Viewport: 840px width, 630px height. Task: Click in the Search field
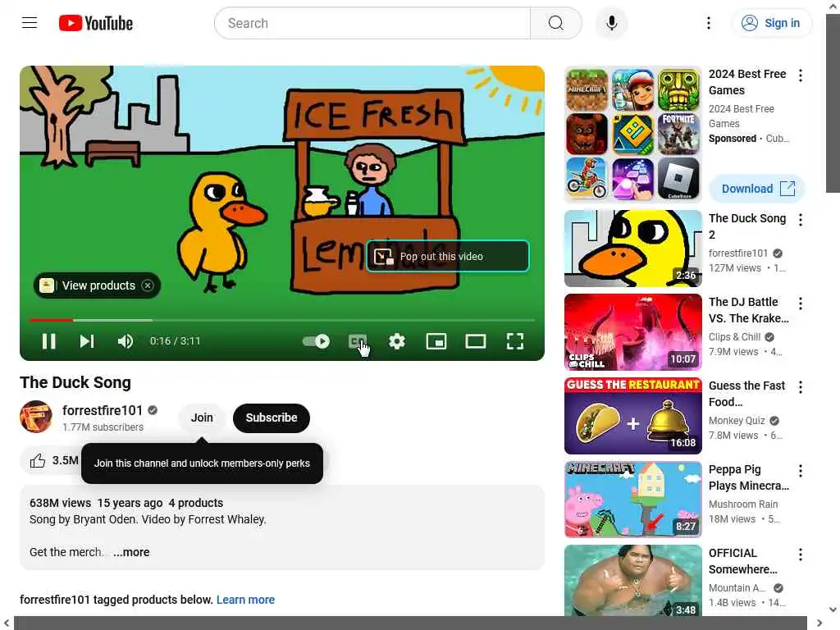coord(372,23)
